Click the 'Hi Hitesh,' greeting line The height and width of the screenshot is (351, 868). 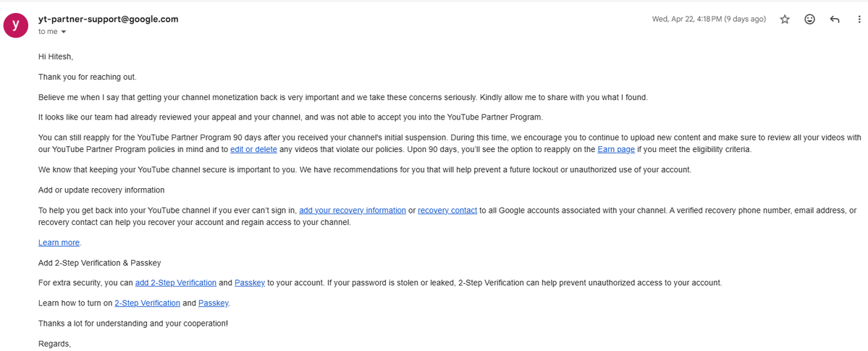click(x=56, y=56)
